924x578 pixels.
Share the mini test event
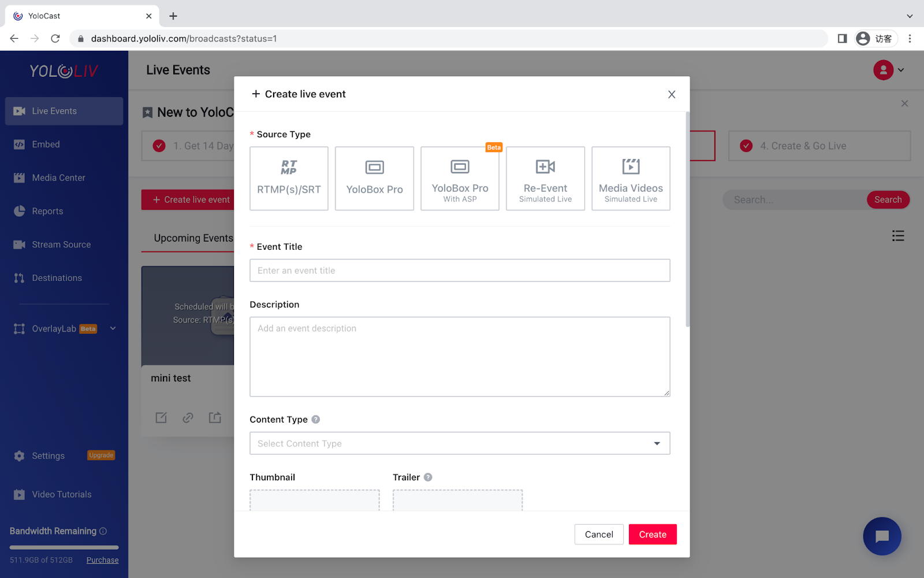(215, 417)
